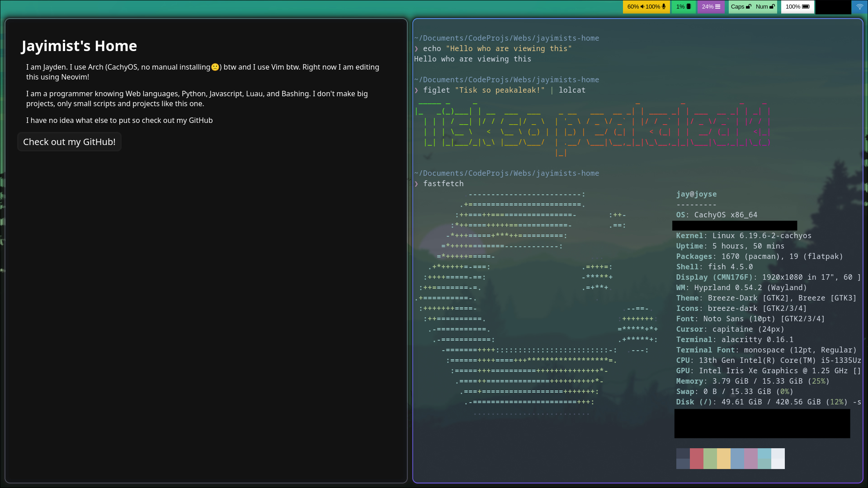Click the CPU chip usage icon
The width and height of the screenshot is (868, 488).
tap(689, 7)
